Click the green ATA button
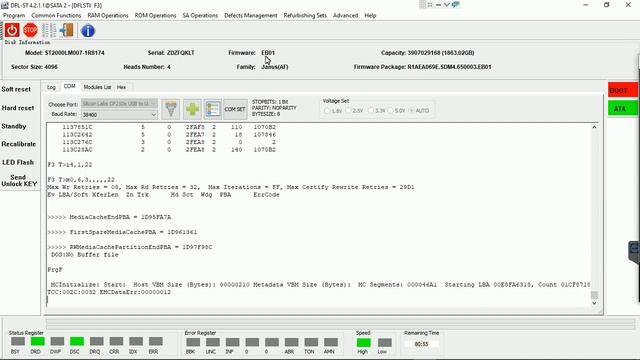 coord(622,109)
